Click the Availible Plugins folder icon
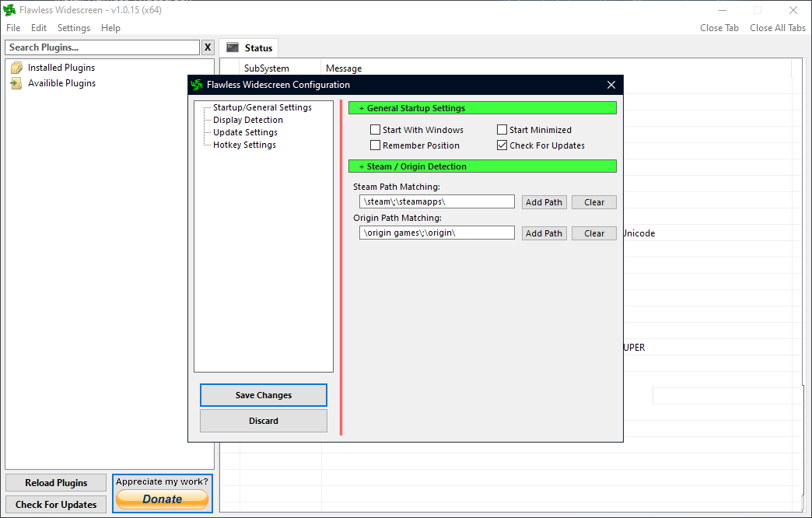Image resolution: width=812 pixels, height=518 pixels. tap(16, 83)
